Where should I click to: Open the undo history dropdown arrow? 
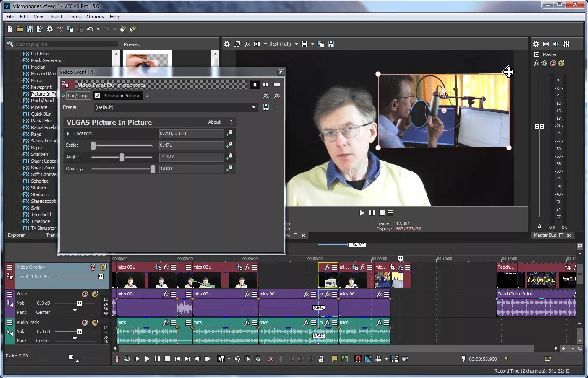point(98,29)
